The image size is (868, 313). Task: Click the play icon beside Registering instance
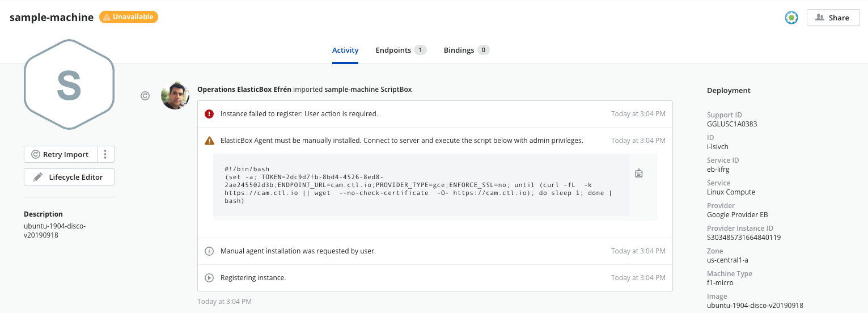pos(209,278)
